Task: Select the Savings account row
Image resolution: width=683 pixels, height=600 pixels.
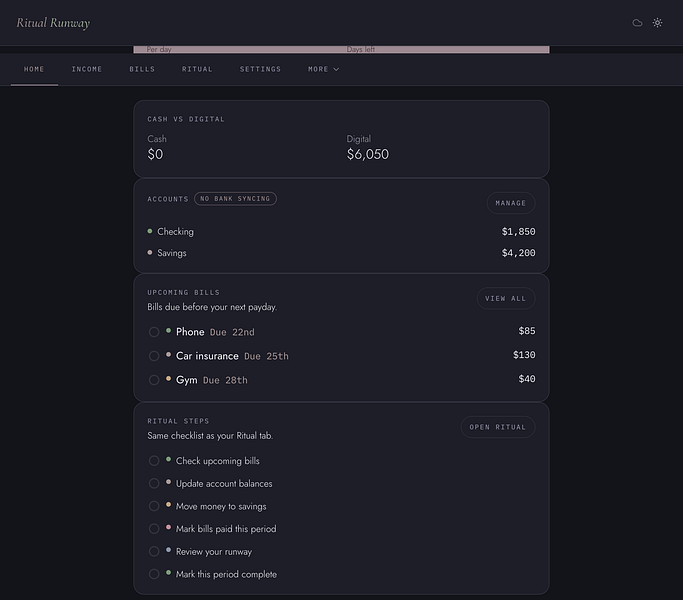Action: [x=341, y=253]
